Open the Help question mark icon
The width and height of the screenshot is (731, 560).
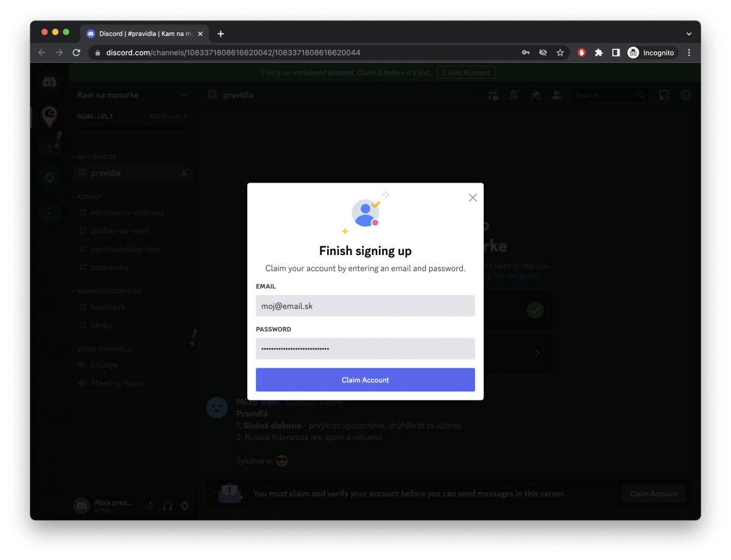pos(686,95)
